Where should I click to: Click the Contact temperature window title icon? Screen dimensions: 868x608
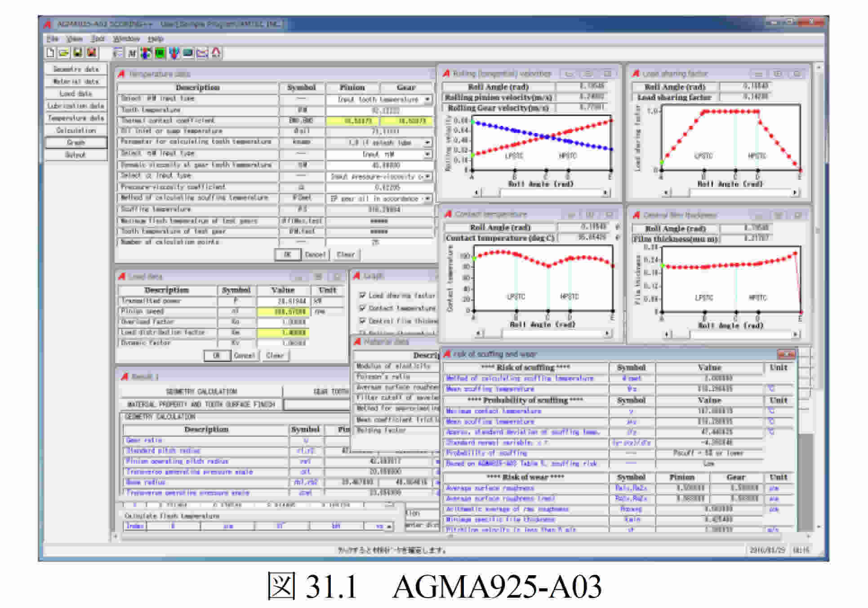(x=448, y=214)
